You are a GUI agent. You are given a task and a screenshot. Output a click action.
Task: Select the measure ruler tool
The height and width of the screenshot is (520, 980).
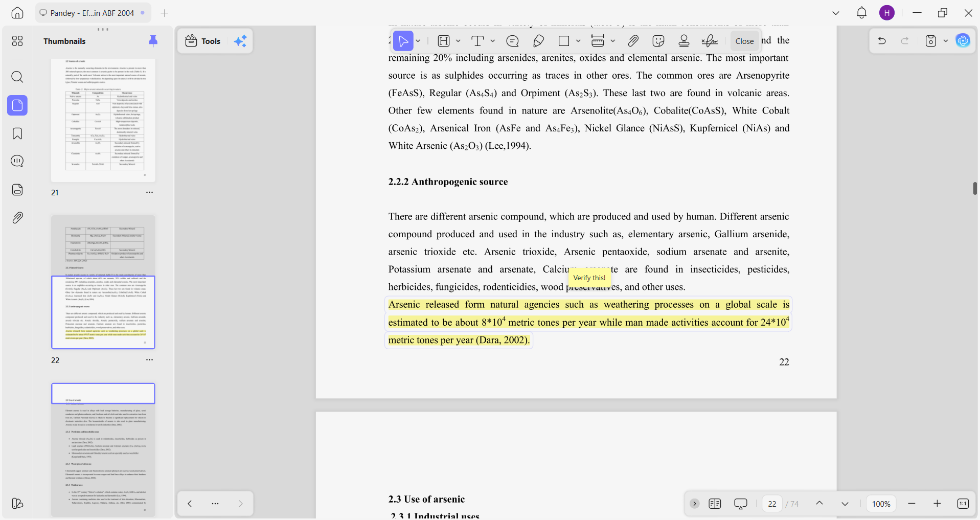[598, 41]
